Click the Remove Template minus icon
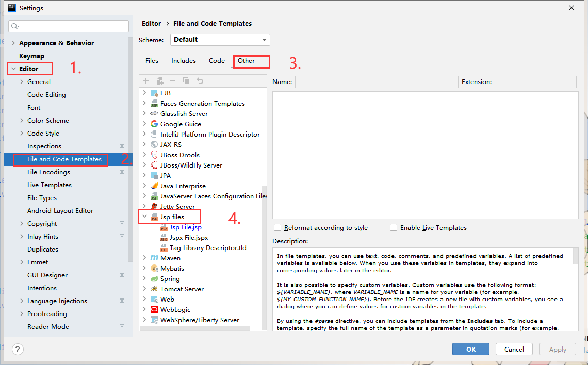 point(172,81)
